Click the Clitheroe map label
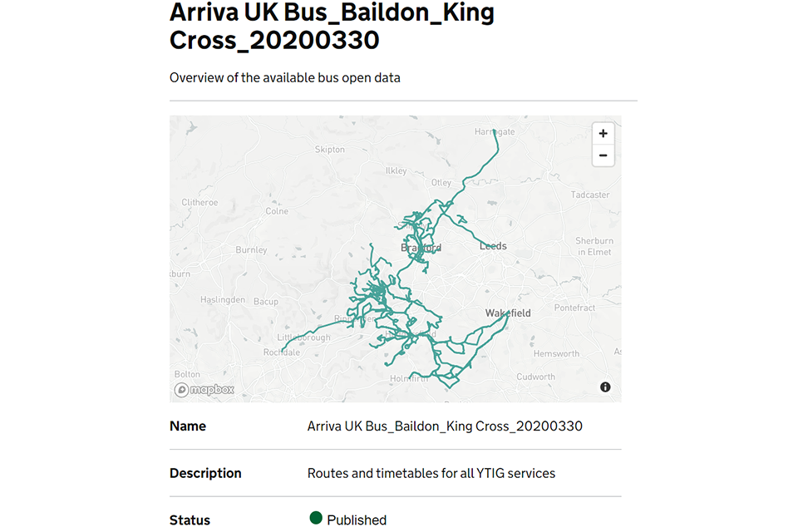The height and width of the screenshot is (532, 798). click(199, 202)
